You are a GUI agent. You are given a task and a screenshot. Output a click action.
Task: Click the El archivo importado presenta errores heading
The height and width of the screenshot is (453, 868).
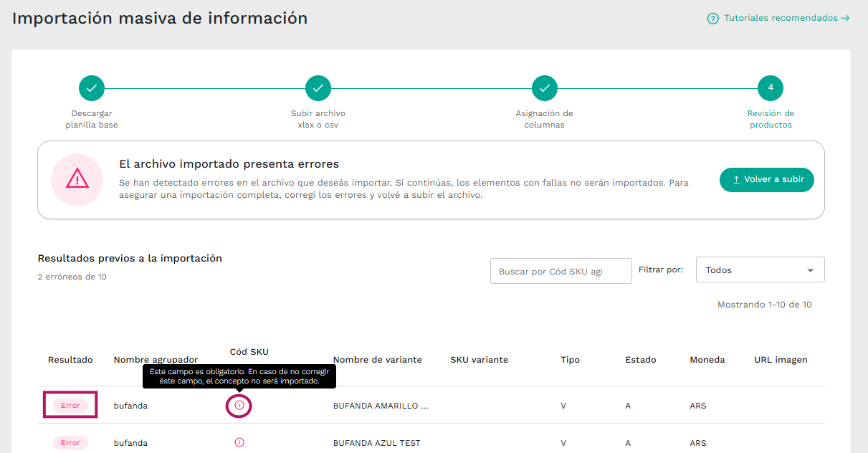coord(229,164)
